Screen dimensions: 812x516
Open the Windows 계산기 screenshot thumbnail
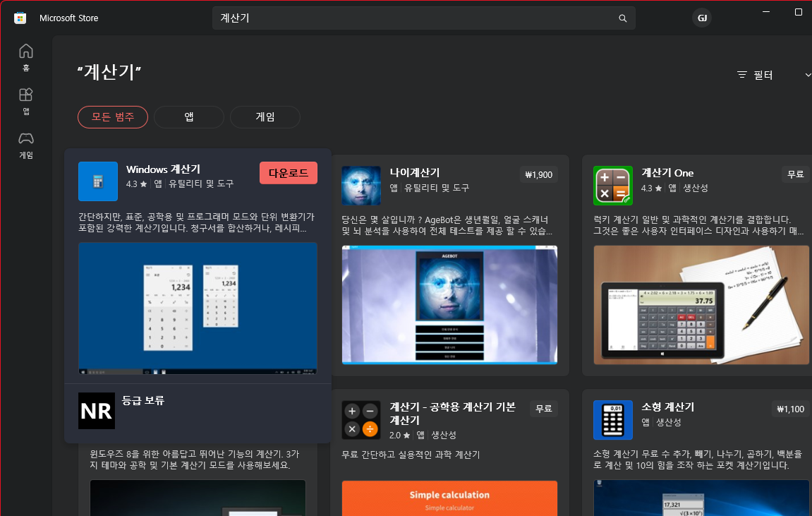pos(198,308)
